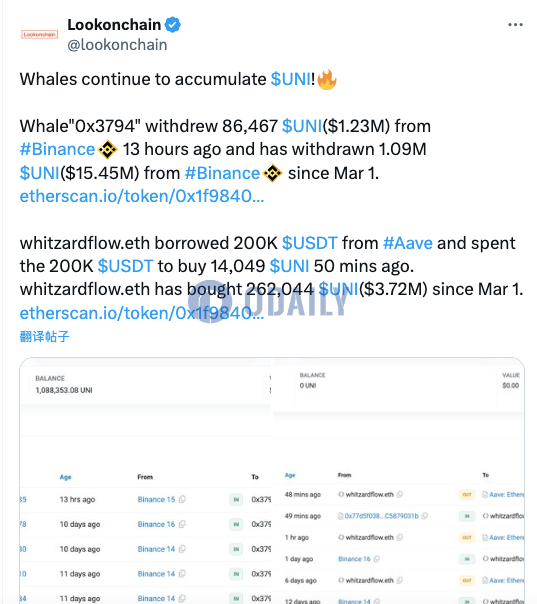Screen dimensions: 537x604
Task: Open the left etherscan screenshot image
Action: (146, 480)
